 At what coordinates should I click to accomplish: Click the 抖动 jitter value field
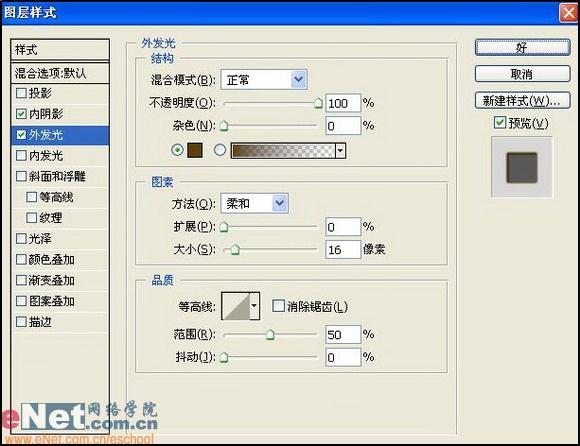point(343,358)
